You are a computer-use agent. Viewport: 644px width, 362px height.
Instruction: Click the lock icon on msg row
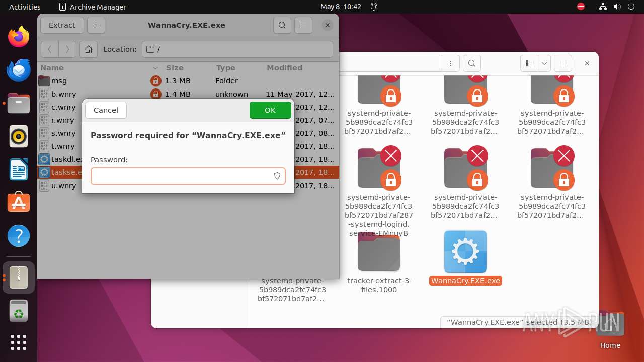[x=156, y=81]
